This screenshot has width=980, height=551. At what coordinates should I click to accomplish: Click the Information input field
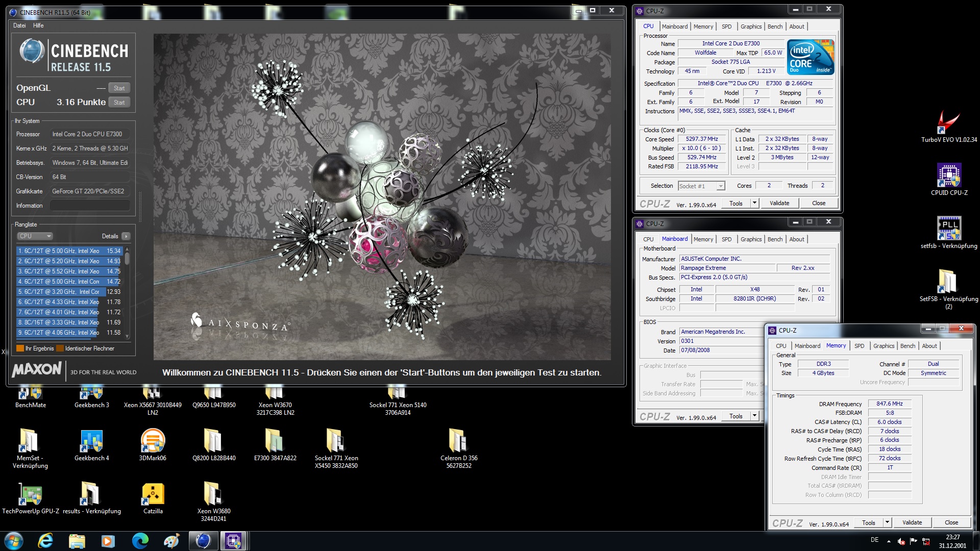(x=90, y=206)
